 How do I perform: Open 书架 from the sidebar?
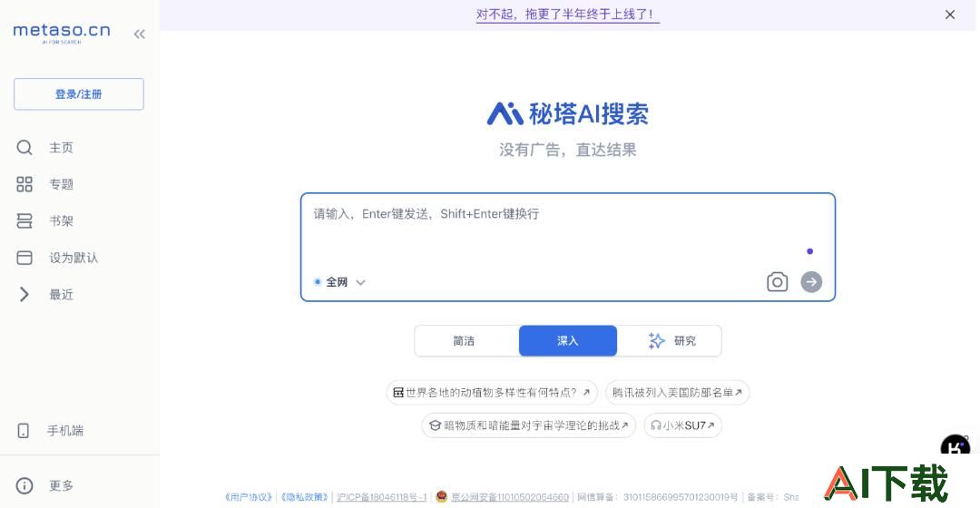pyautogui.click(x=62, y=221)
